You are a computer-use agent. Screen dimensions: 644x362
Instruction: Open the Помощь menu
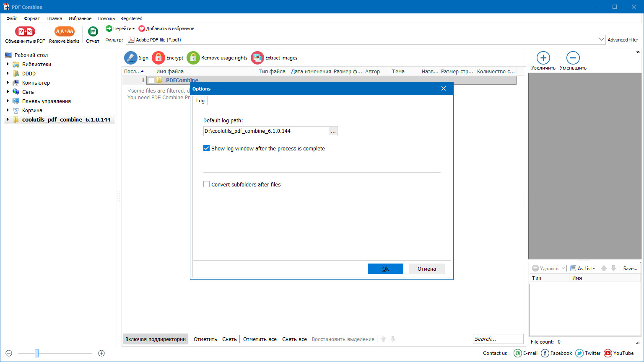pyautogui.click(x=106, y=18)
